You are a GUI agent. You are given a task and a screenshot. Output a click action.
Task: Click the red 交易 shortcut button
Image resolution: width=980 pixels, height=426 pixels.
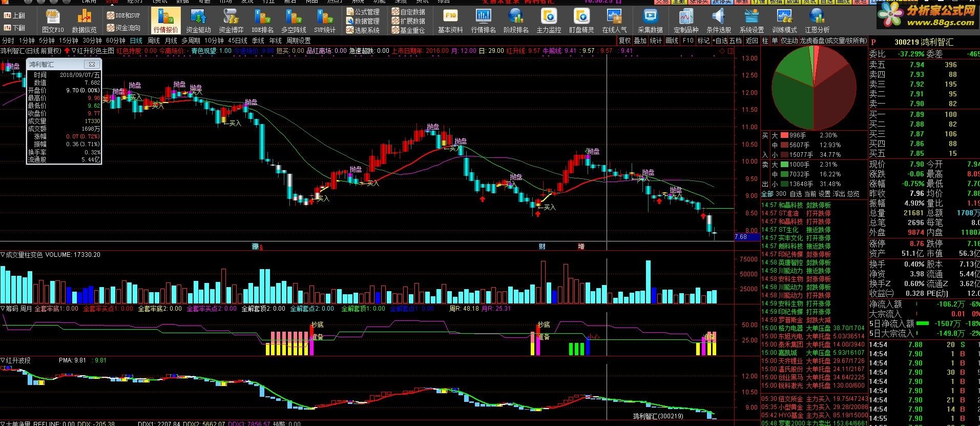tap(662, 2)
